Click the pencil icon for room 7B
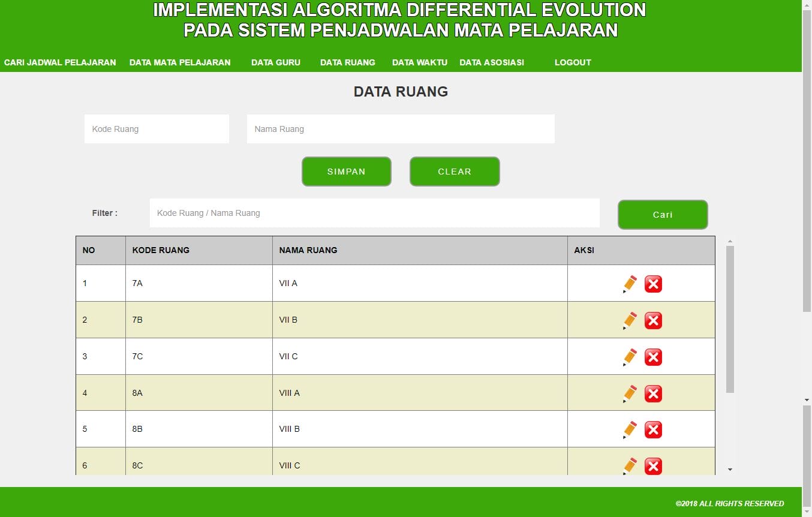 (630, 320)
